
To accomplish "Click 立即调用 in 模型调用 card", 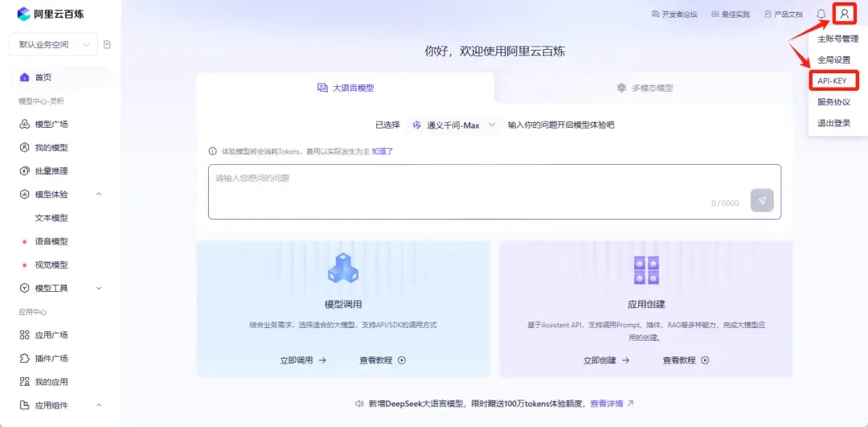I will coord(303,360).
